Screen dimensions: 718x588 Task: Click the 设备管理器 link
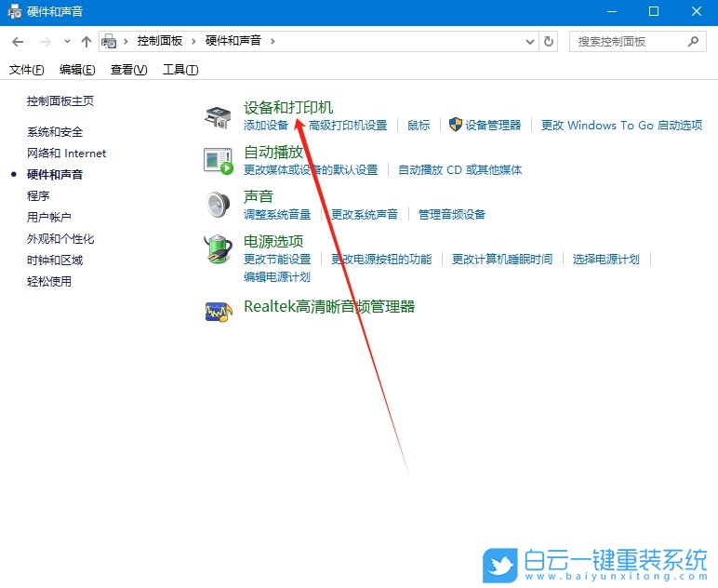(x=492, y=125)
